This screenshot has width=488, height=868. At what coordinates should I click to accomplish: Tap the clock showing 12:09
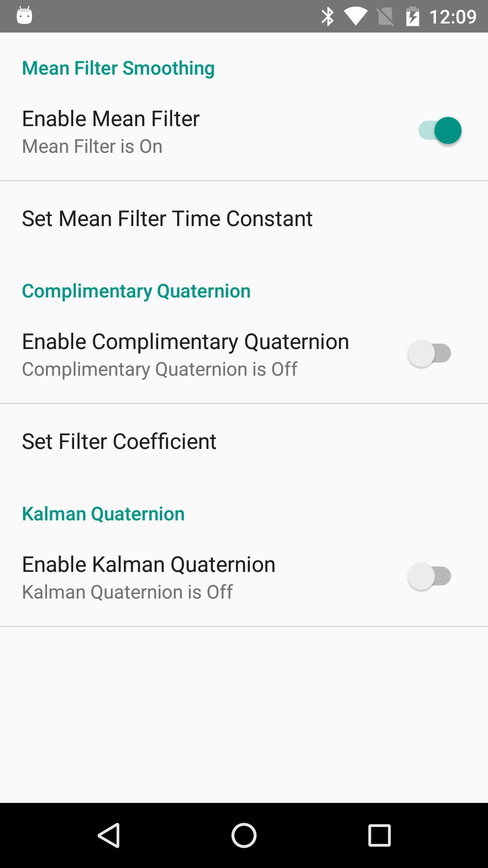pos(453,17)
